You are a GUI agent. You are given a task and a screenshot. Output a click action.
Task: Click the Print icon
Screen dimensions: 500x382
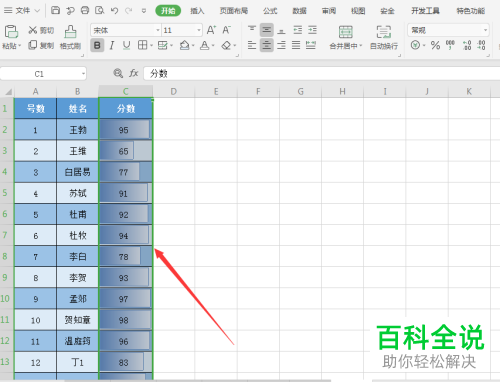point(85,10)
